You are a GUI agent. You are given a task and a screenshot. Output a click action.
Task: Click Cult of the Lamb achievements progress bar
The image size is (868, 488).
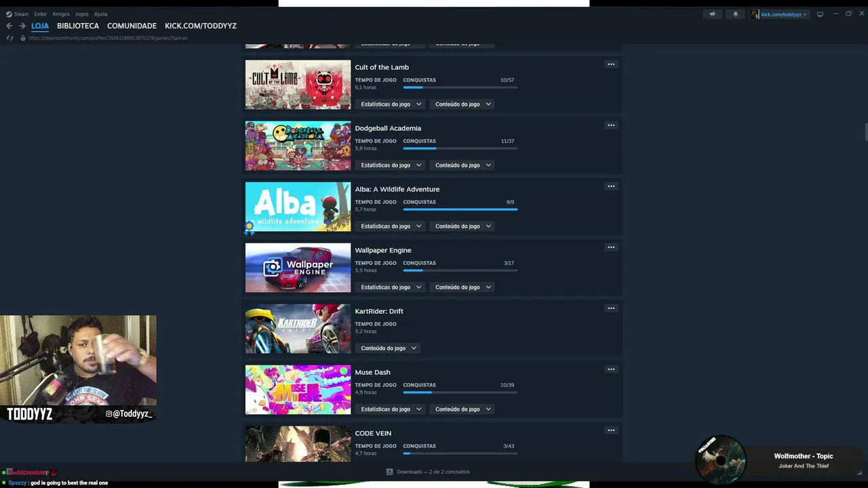(460, 87)
